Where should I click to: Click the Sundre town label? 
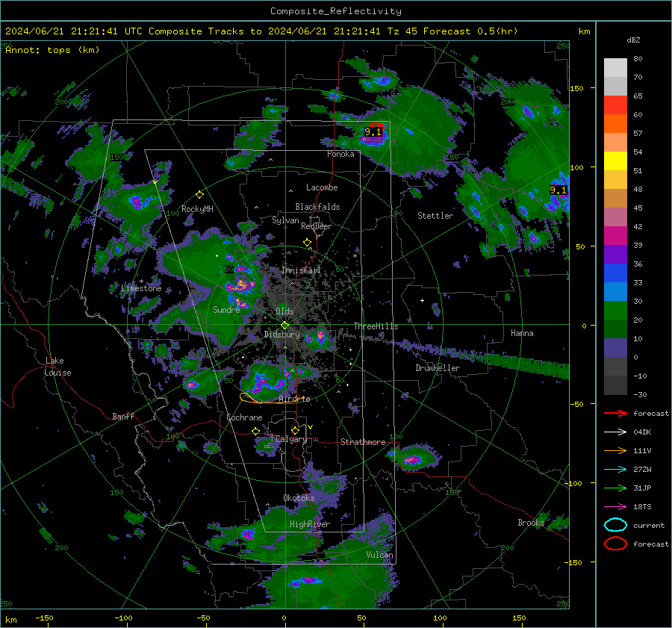[x=226, y=309]
